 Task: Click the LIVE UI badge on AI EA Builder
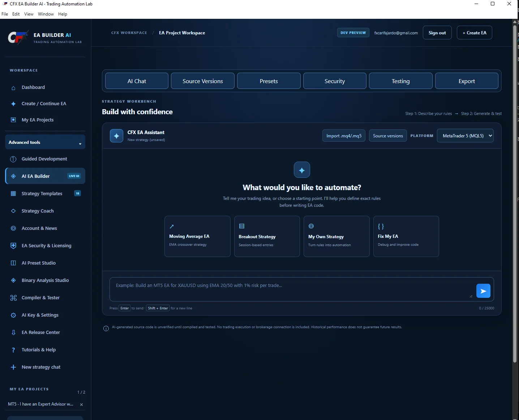point(74,176)
